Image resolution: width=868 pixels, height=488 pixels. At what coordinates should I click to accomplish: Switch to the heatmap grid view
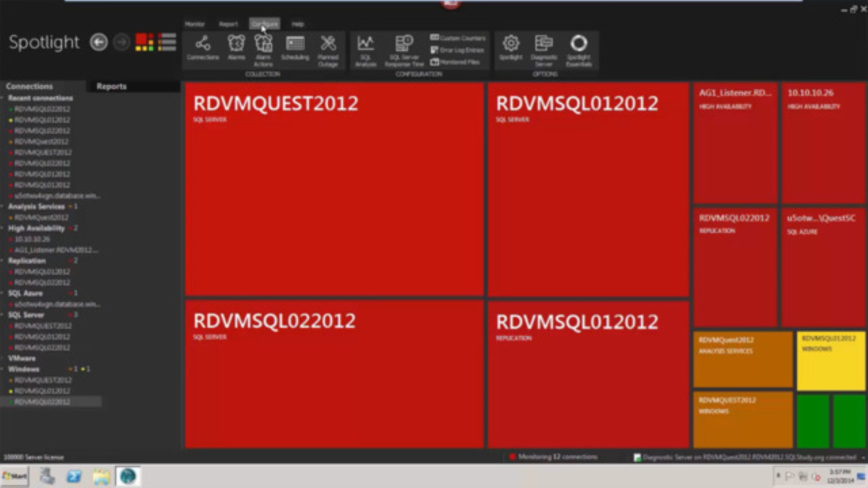(x=143, y=42)
